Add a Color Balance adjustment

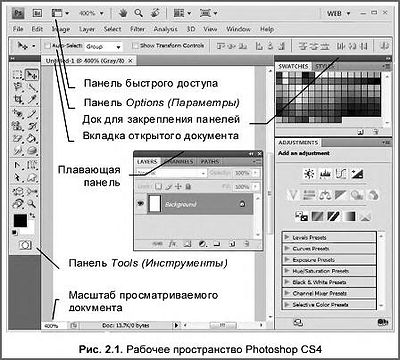coord(324,195)
